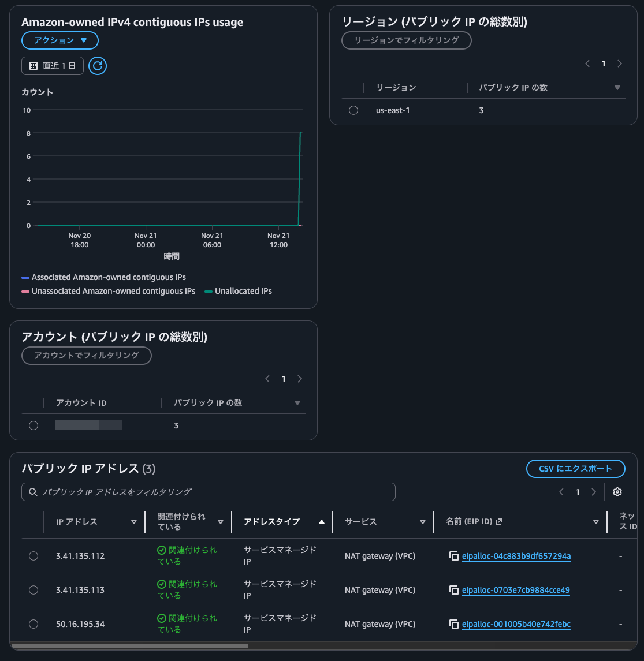Select the radio button for IP 3.41.135.112
Image resolution: width=644 pixels, height=661 pixels.
[x=33, y=555]
